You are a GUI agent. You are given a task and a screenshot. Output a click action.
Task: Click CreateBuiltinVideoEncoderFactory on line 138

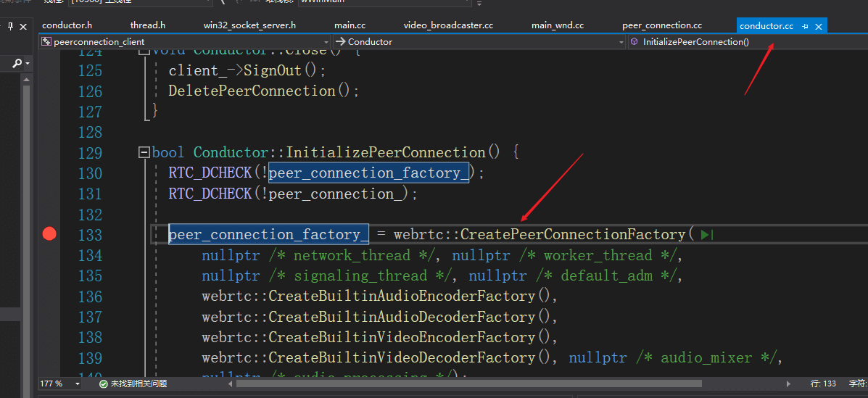tap(402, 337)
